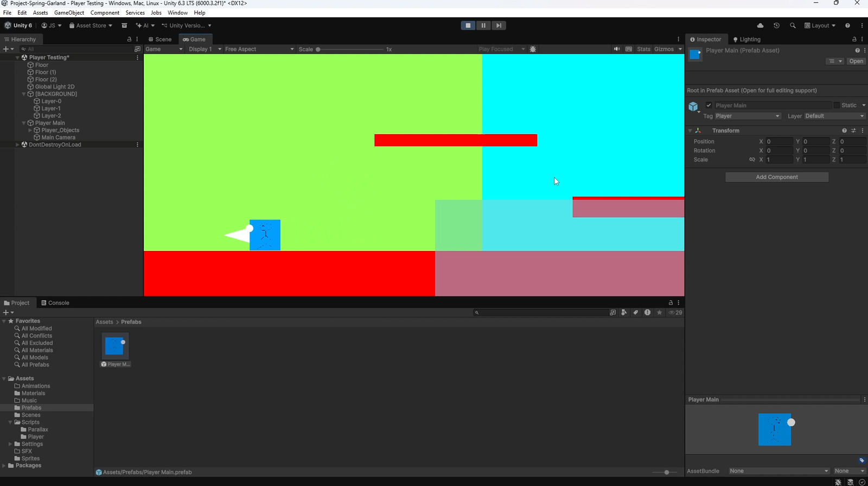Click the Open prefab button
This screenshot has height=486, width=868.
856,61
